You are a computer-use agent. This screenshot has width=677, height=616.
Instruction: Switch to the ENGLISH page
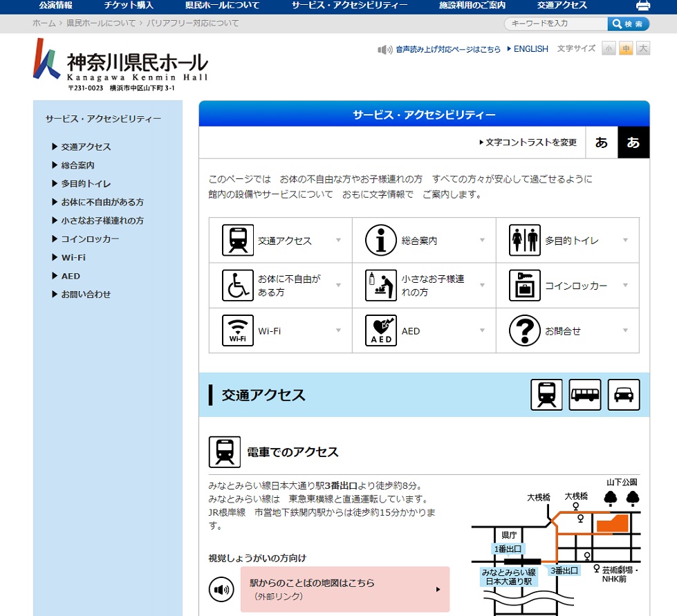(x=530, y=49)
